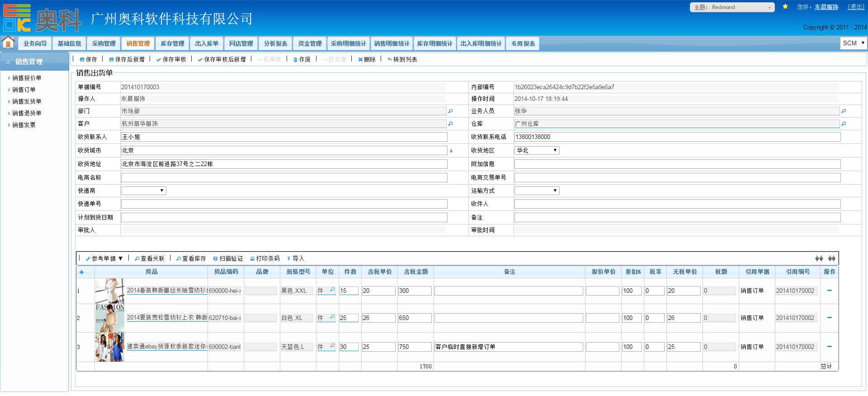Click the rightmost column-width icon in grid toolbar
Image resolution: width=868 pixels, height=396 pixels.
[831, 258]
